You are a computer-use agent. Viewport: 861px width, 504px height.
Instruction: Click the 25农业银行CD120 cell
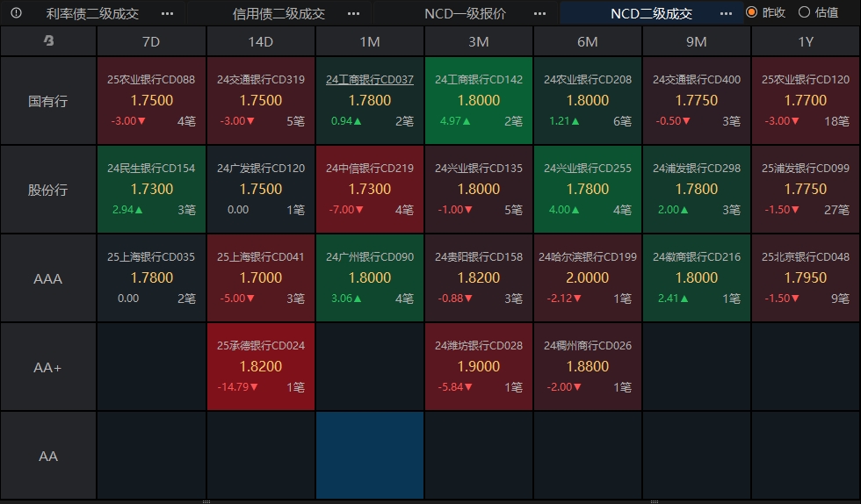(806, 101)
